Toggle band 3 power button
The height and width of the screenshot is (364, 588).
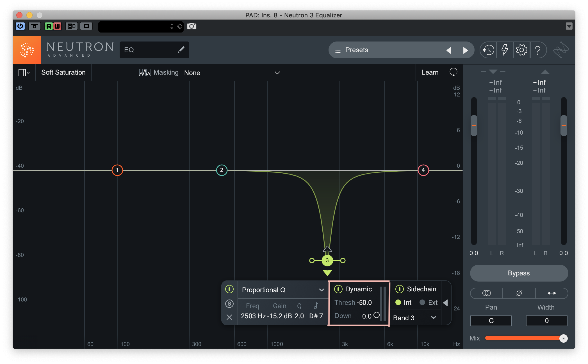tap(229, 289)
